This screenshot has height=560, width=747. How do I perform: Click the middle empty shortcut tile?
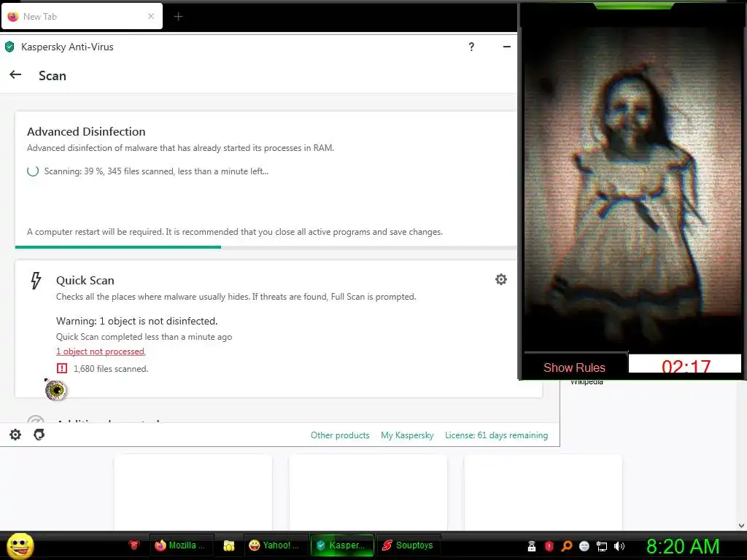click(368, 492)
